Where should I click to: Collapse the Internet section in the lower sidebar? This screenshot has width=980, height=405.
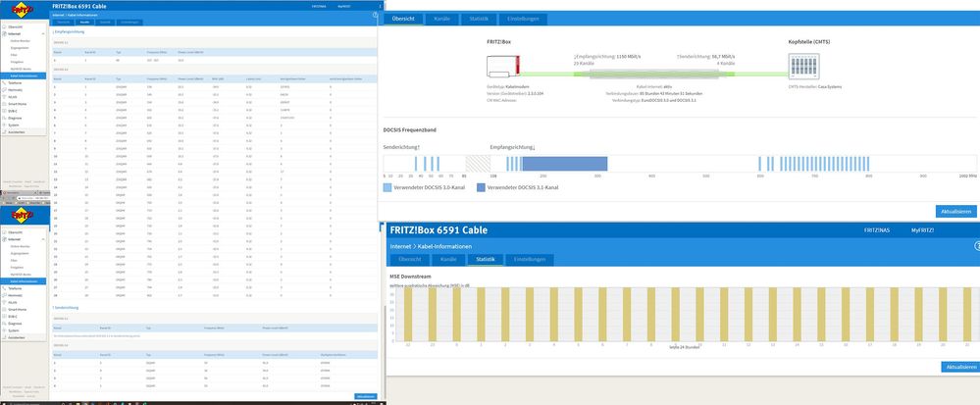point(43,239)
